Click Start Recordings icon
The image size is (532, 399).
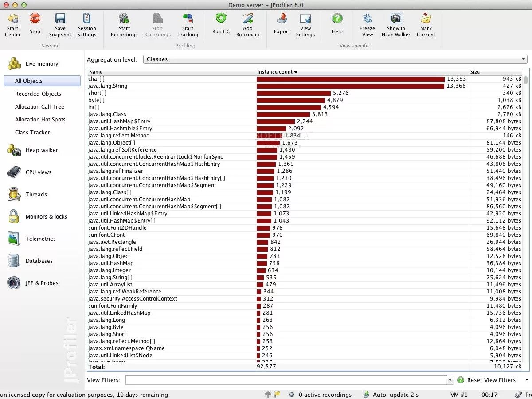coord(124,19)
